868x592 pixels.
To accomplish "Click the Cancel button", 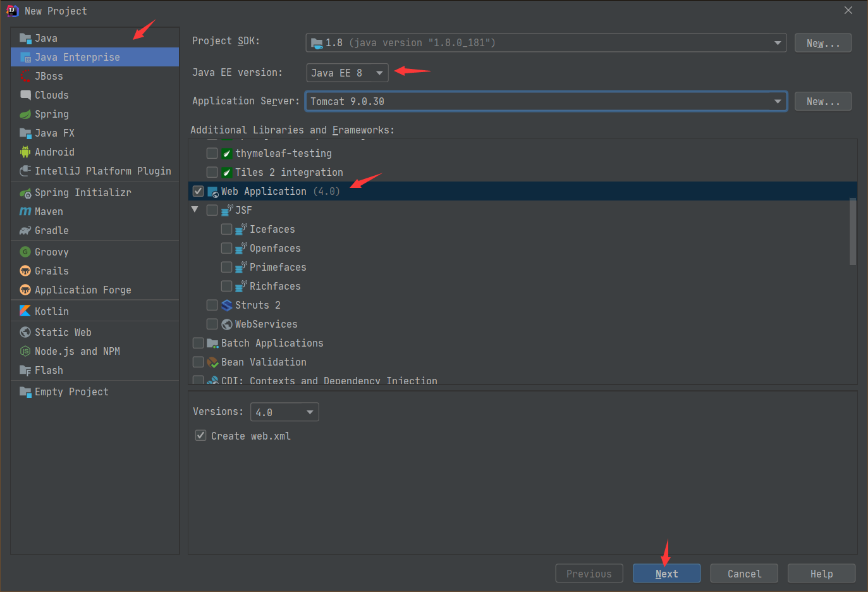I will coord(744,574).
